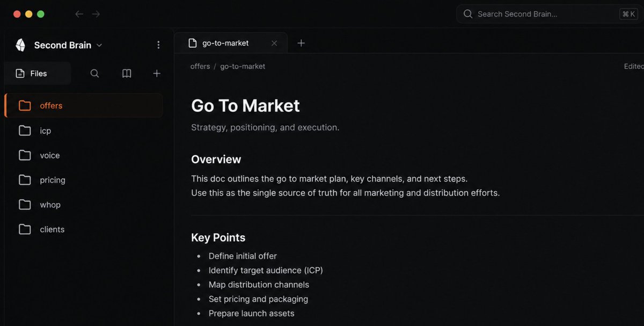Close the go-to-market tab
644x326 pixels.
[x=274, y=43]
